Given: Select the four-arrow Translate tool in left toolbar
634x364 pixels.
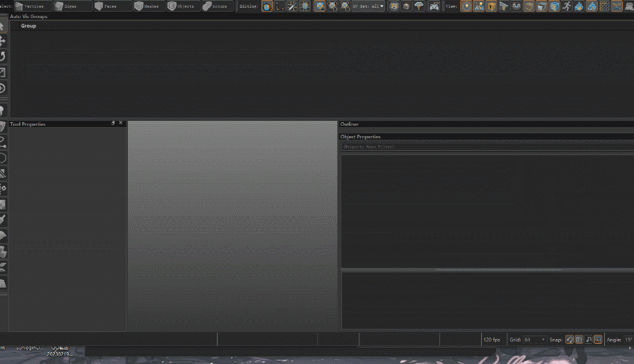Looking at the screenshot, I should tap(2, 41).
